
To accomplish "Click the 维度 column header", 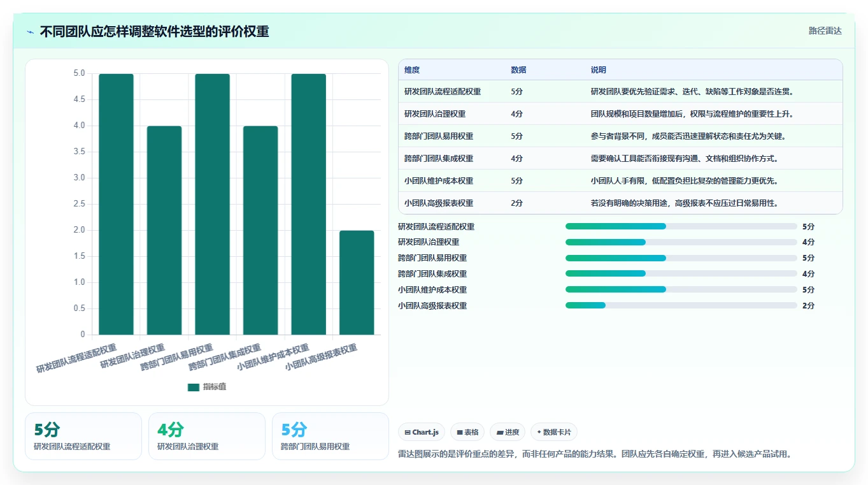I will 412,70.
